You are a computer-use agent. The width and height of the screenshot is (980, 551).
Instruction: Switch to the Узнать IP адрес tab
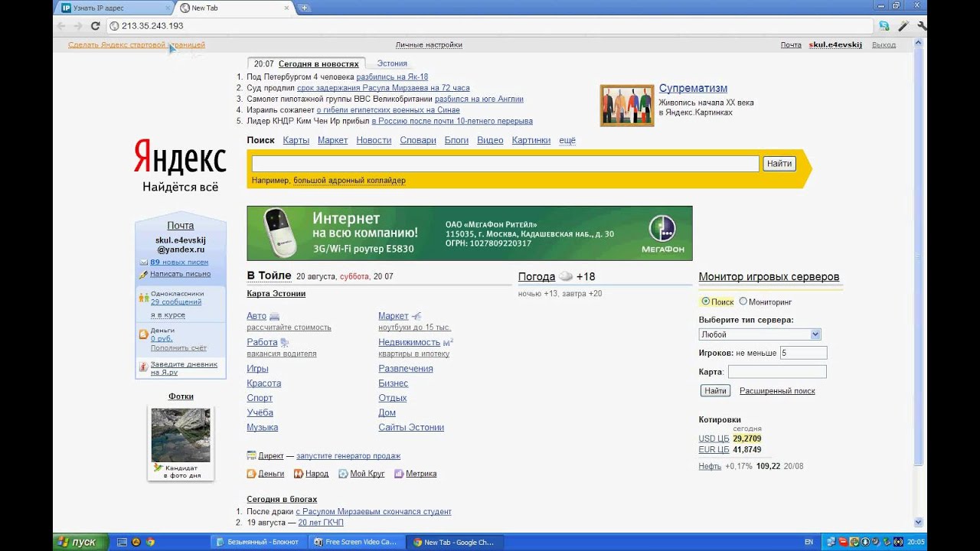point(114,8)
